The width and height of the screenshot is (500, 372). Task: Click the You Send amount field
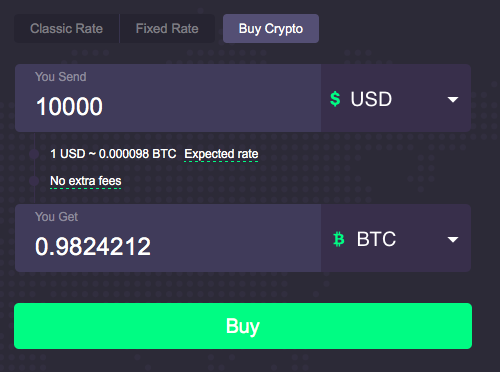[168, 98]
